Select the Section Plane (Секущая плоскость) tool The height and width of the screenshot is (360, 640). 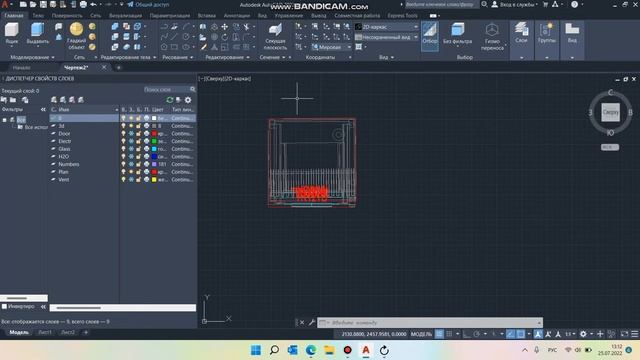click(275, 36)
